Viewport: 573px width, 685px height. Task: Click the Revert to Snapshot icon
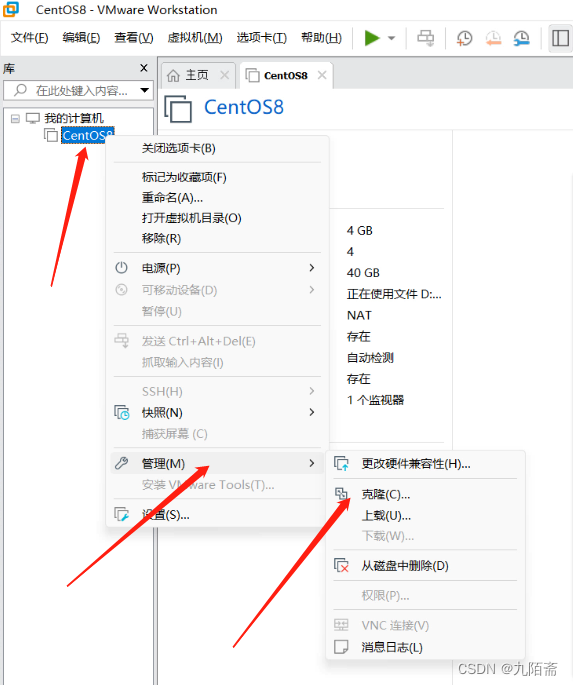[493, 38]
